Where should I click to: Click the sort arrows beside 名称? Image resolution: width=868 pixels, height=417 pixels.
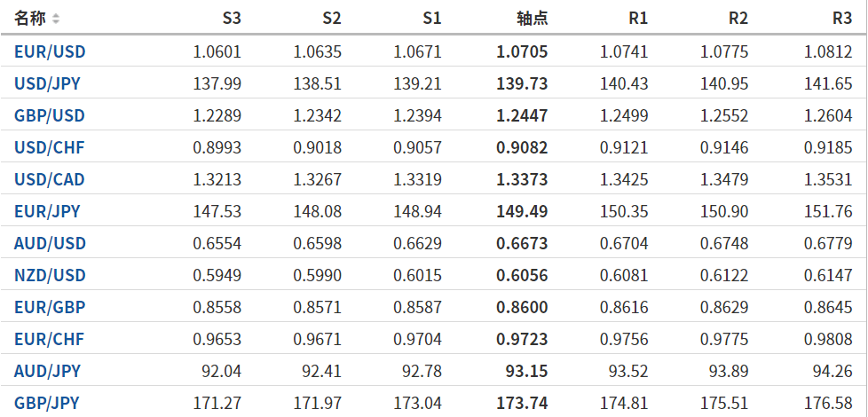[57, 19]
